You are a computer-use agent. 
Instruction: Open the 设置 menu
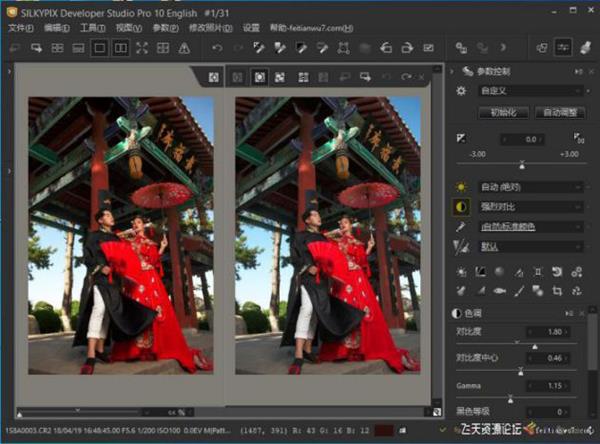coord(251,28)
